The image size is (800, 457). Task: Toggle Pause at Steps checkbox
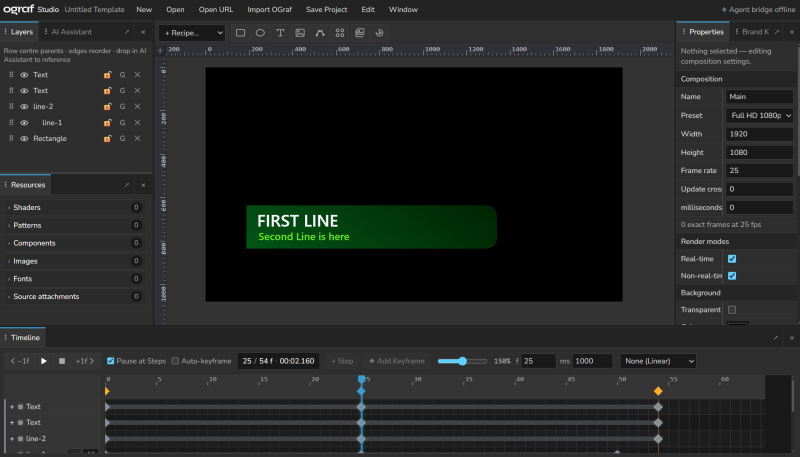pyautogui.click(x=111, y=361)
